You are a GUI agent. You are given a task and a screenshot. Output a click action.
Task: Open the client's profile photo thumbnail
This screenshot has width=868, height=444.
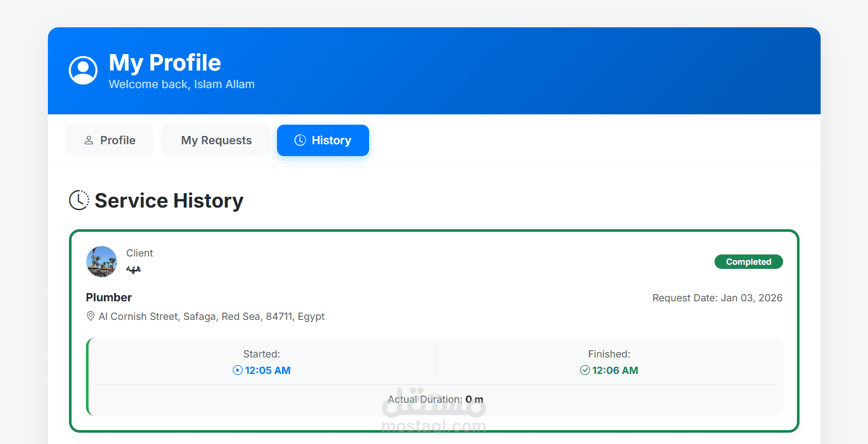[101, 262]
